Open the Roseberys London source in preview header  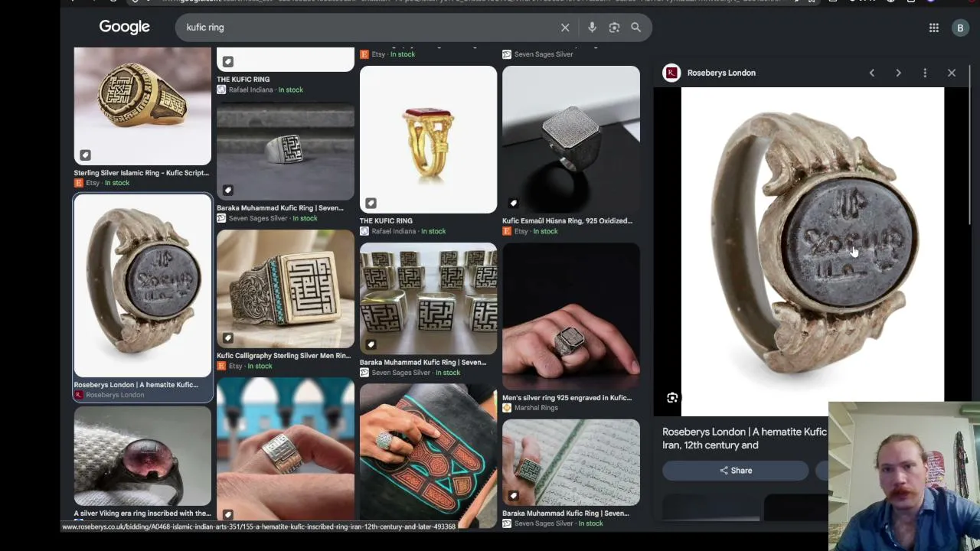[721, 73]
